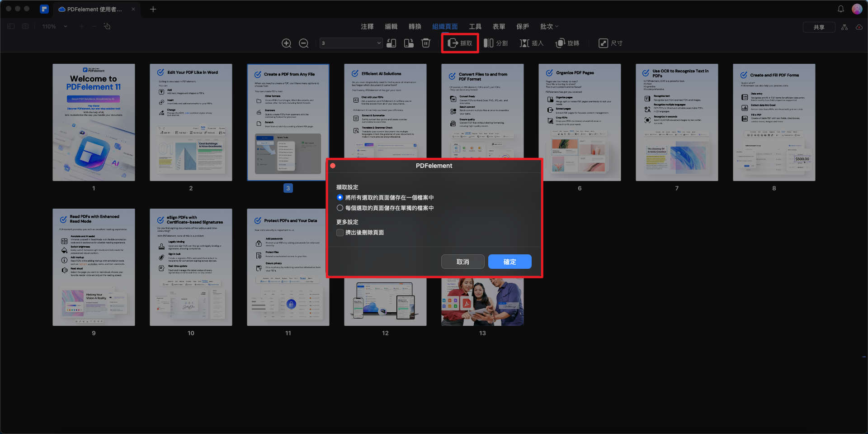Click the marquee zoom search icon
This screenshot has height=434, width=868.
107,27
